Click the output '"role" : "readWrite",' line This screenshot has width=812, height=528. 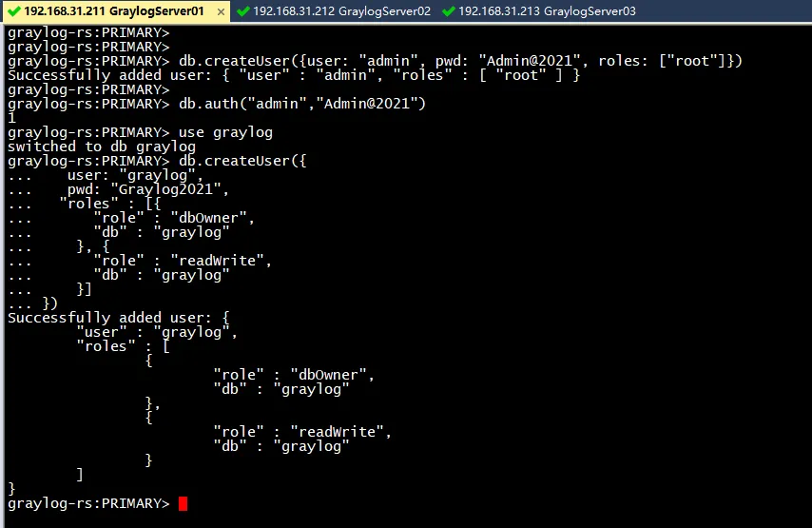click(302, 432)
